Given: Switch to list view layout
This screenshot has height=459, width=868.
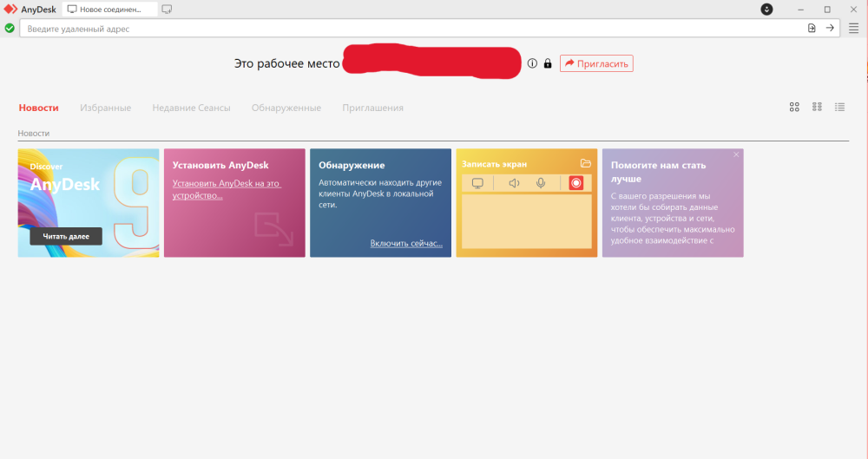Looking at the screenshot, I should [x=839, y=108].
